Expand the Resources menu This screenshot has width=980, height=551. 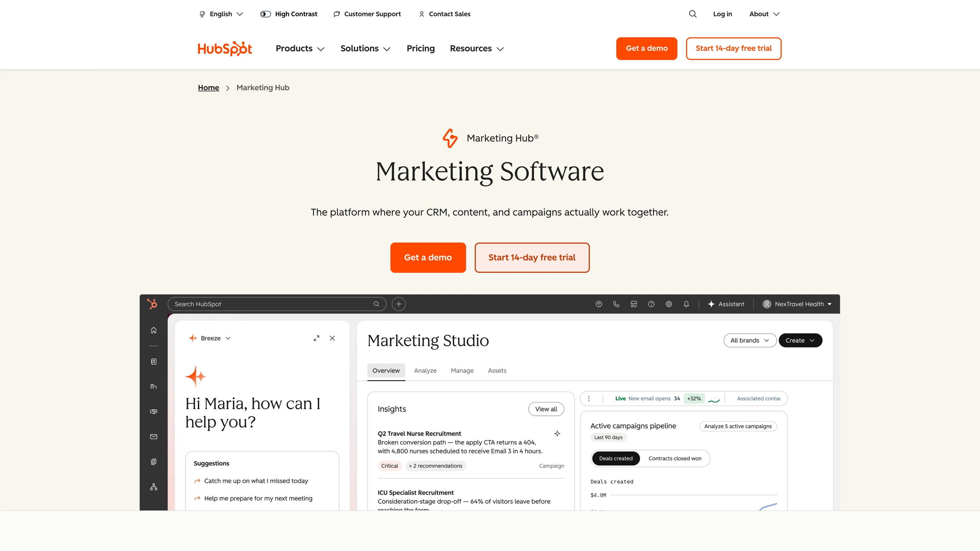477,48
